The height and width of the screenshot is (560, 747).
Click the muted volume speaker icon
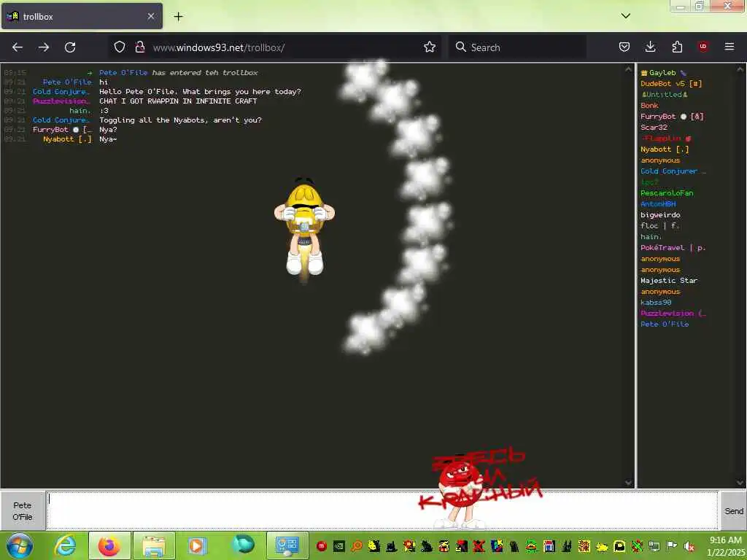pos(689,546)
